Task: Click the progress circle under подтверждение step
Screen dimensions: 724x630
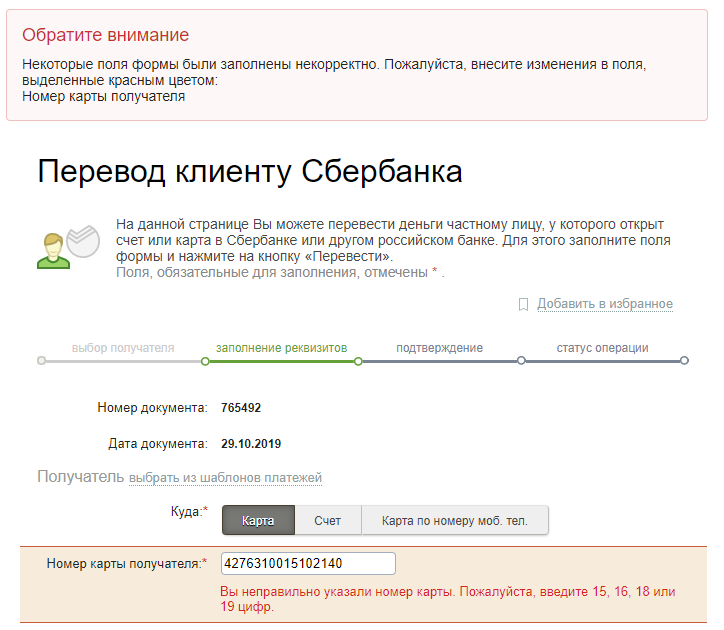Action: tap(521, 360)
